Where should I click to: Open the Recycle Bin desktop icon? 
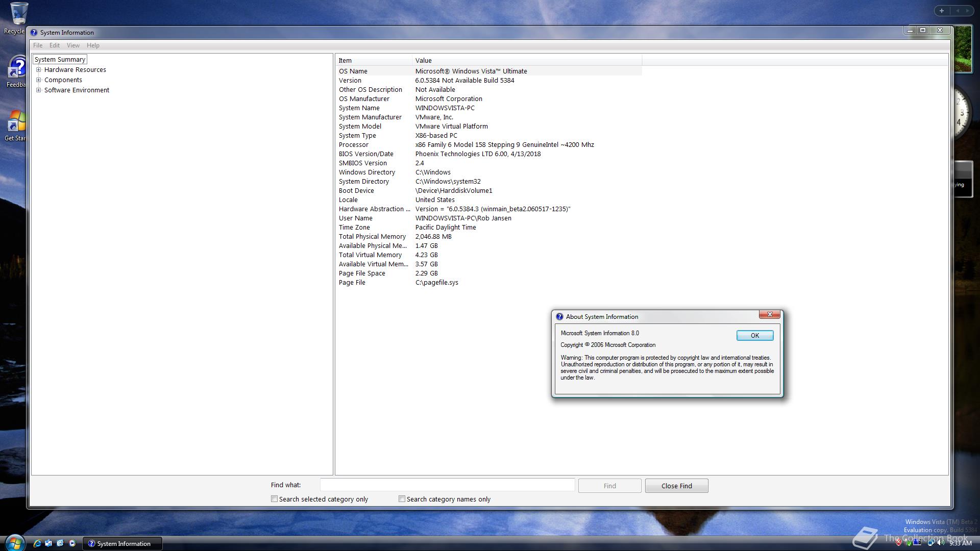[15, 18]
